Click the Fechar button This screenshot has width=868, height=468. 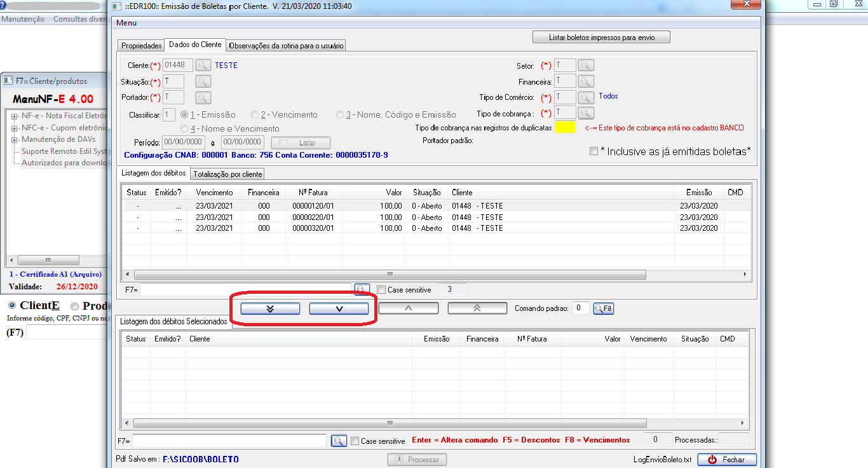[x=727, y=460]
